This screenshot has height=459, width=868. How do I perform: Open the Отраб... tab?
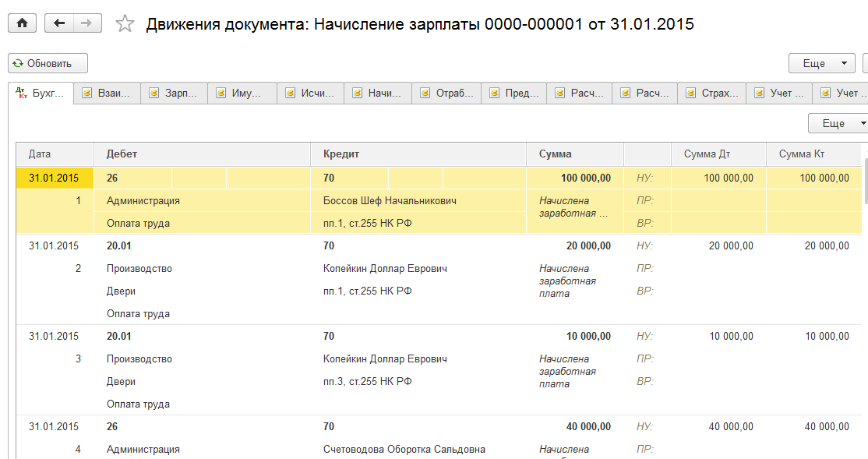pos(446,93)
